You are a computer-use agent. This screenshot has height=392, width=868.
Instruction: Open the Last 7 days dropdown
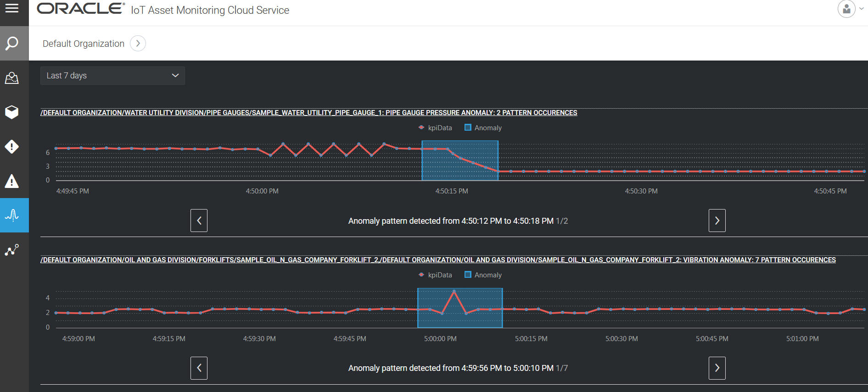[112, 76]
